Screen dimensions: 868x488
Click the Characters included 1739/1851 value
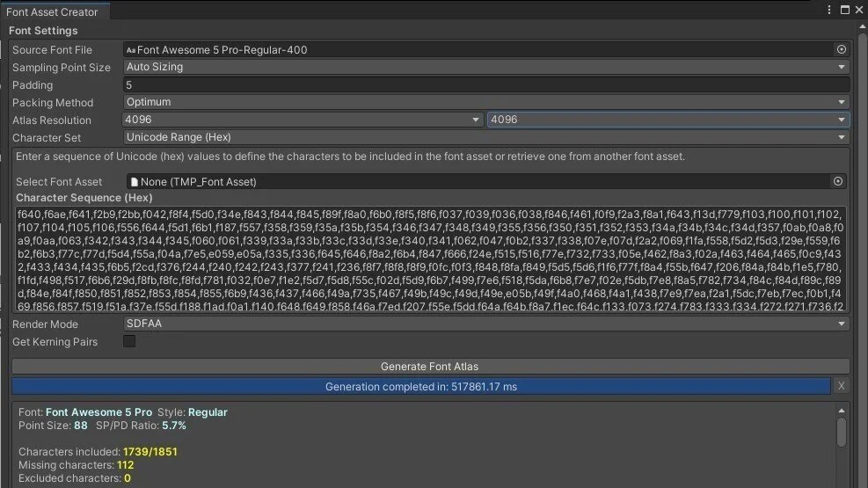pos(150,451)
